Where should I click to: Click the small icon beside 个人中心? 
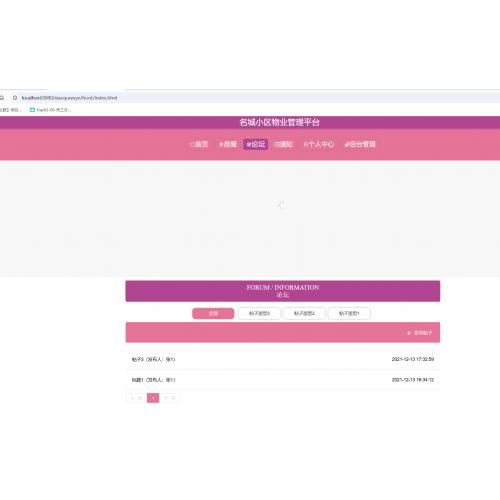[305, 144]
